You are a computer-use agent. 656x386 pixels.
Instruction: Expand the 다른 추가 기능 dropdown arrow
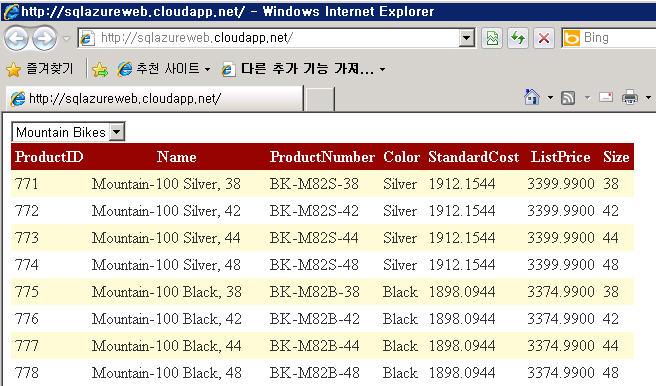[382, 69]
